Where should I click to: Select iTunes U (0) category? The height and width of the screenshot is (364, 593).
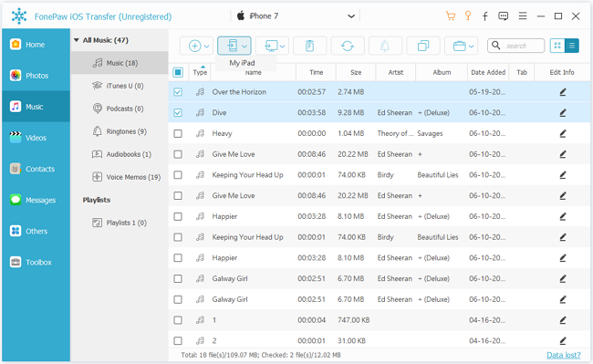coord(120,86)
